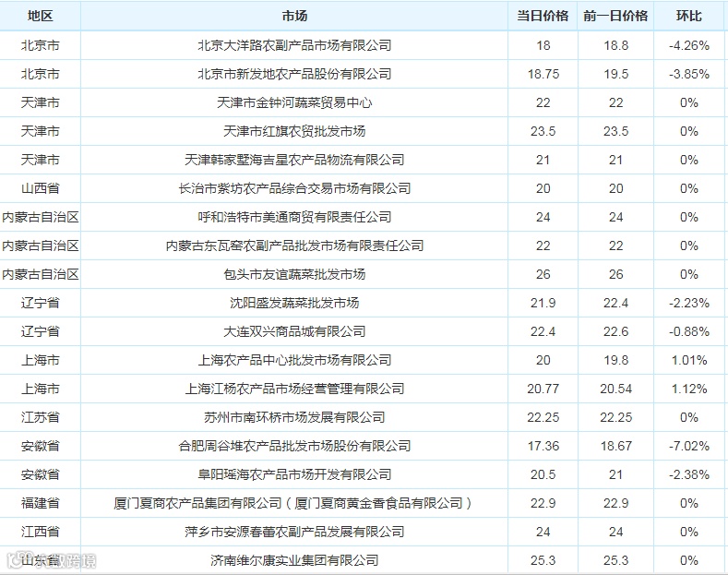728x575 pixels.
Task: Click previous price 19.5
Action: click(615, 74)
